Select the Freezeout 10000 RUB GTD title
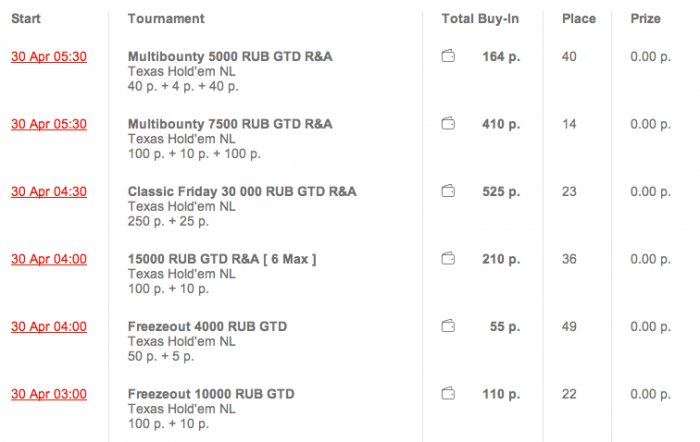Image resolution: width=700 pixels, height=442 pixels. (211, 393)
